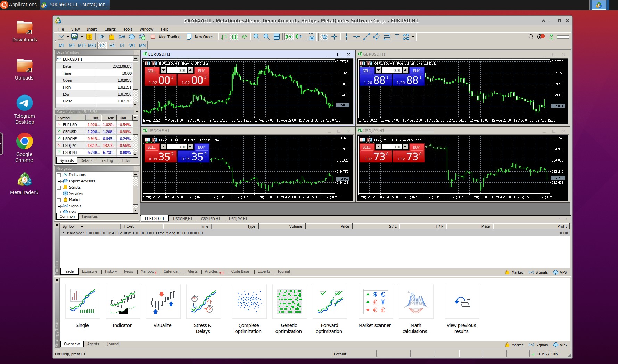This screenshot has height=364, width=618.
Task: Switch timeframe to M15
Action: coord(82,45)
